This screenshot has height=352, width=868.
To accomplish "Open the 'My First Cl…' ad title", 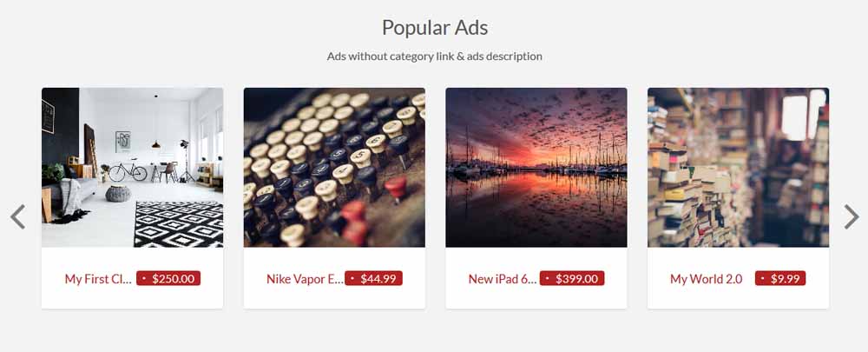I will [98, 279].
